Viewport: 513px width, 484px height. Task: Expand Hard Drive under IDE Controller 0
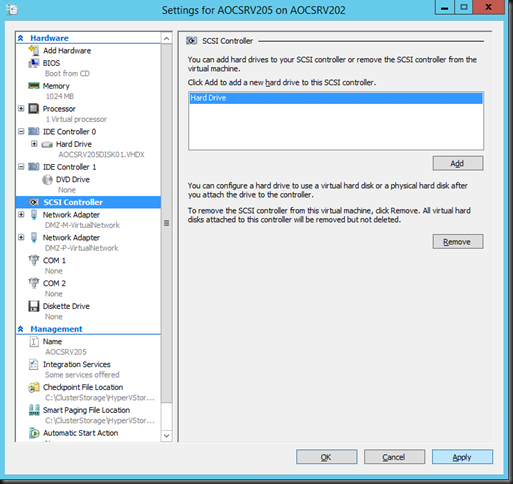(x=34, y=144)
